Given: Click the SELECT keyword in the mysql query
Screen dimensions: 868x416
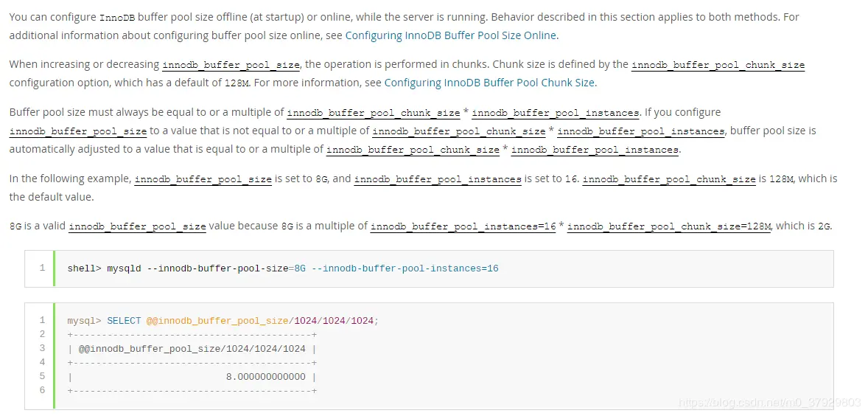Looking at the screenshot, I should click(124, 321).
